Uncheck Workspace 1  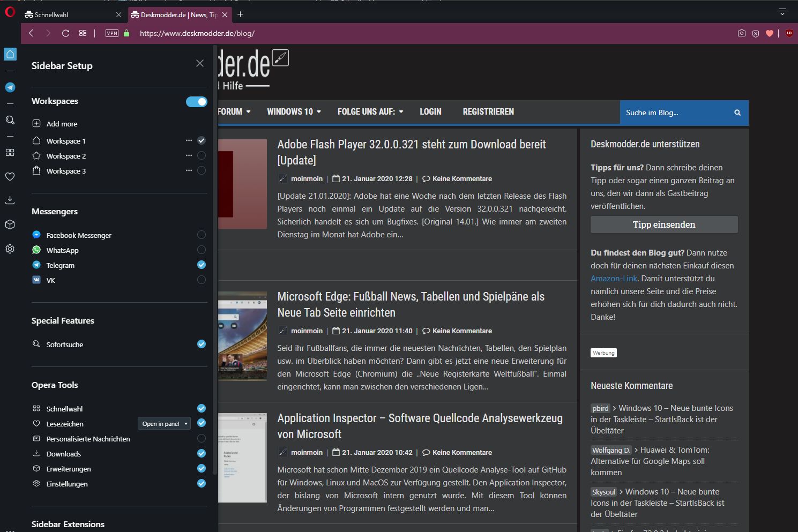[x=202, y=140]
